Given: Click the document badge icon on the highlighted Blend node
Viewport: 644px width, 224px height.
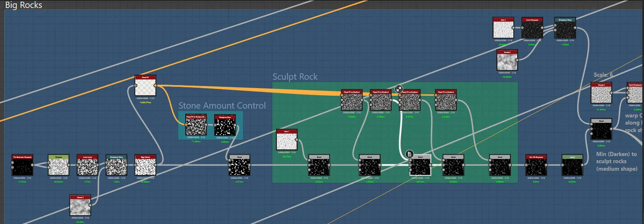Looking at the screenshot, I should coord(410,154).
